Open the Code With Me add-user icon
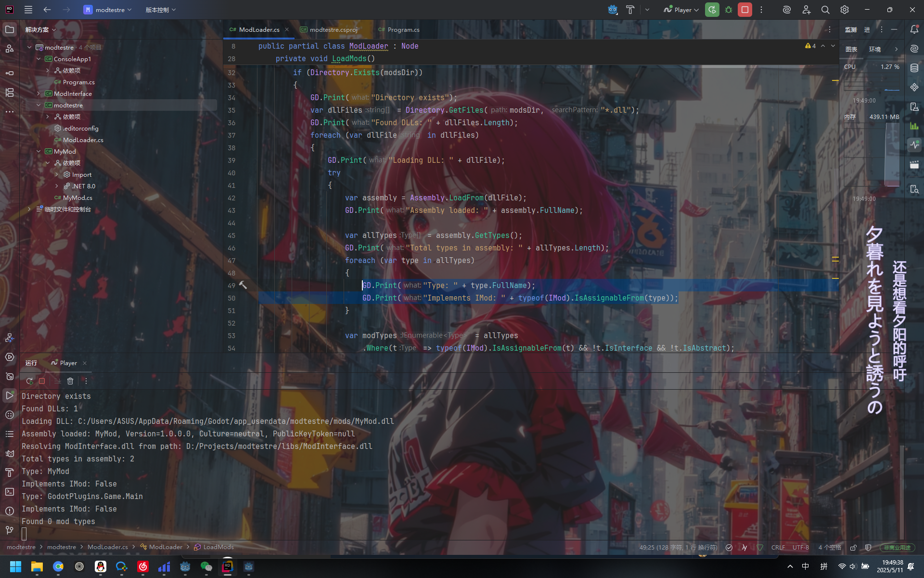 807,10
